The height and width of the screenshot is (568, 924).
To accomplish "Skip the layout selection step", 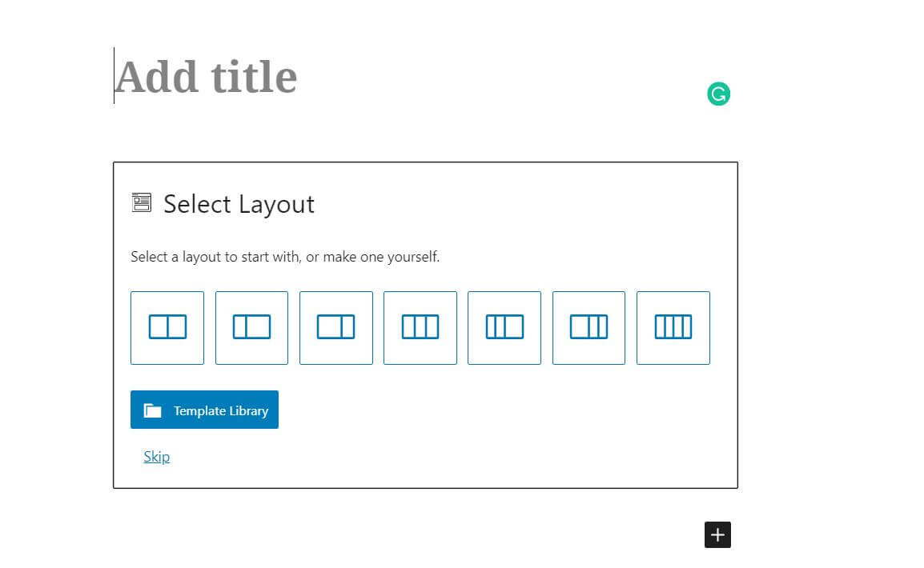I will (x=156, y=456).
